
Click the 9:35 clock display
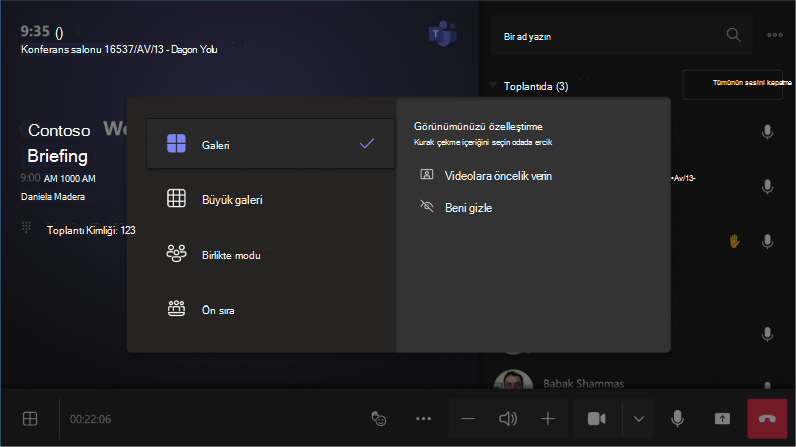point(35,31)
